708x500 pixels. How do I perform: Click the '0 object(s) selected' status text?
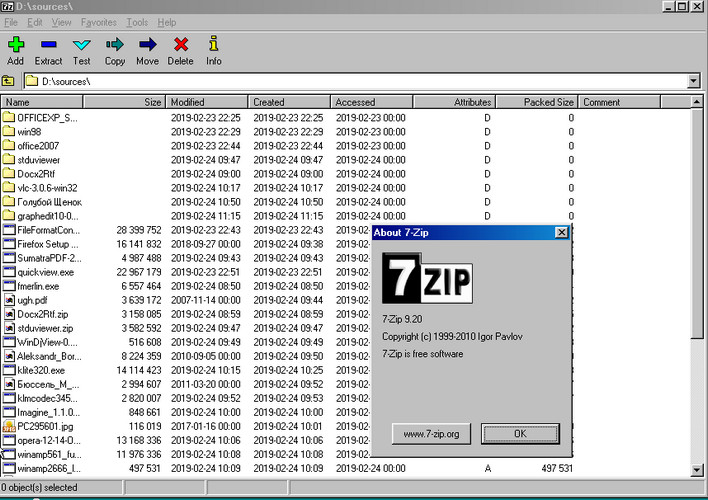coord(39,487)
